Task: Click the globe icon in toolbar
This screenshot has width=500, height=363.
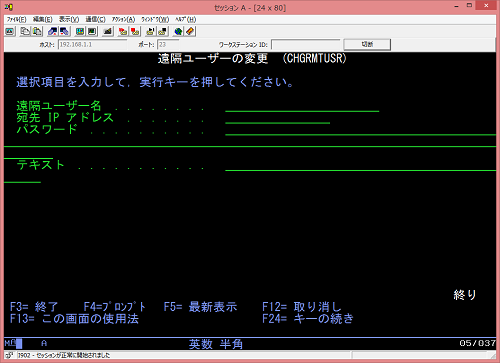Action: tap(178, 32)
